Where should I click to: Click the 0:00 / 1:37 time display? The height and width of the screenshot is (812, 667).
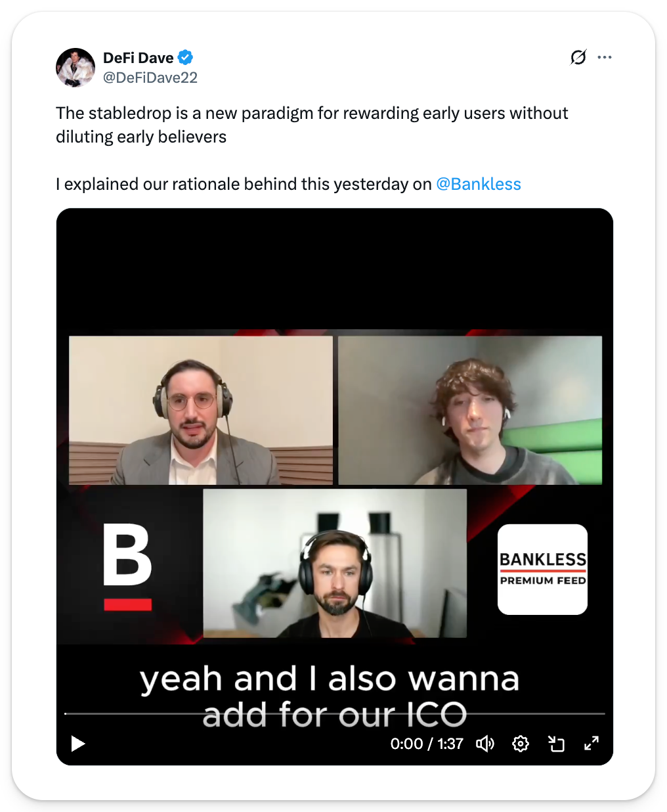pos(427,744)
